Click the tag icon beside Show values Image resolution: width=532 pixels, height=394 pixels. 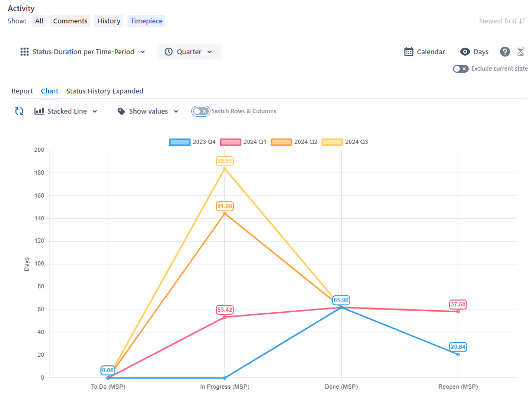[122, 111]
